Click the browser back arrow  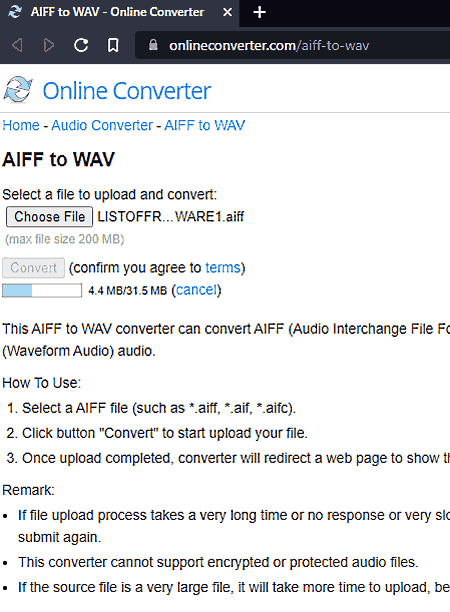pyautogui.click(x=17, y=45)
